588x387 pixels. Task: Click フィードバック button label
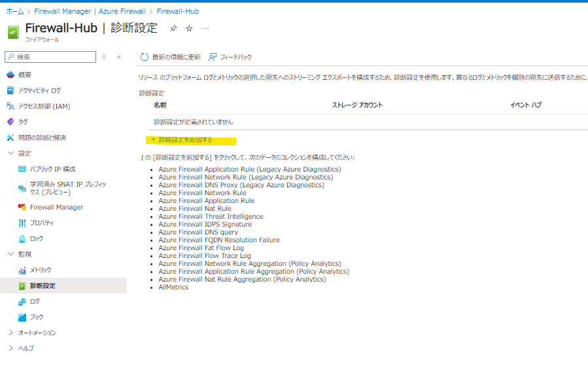click(x=236, y=57)
